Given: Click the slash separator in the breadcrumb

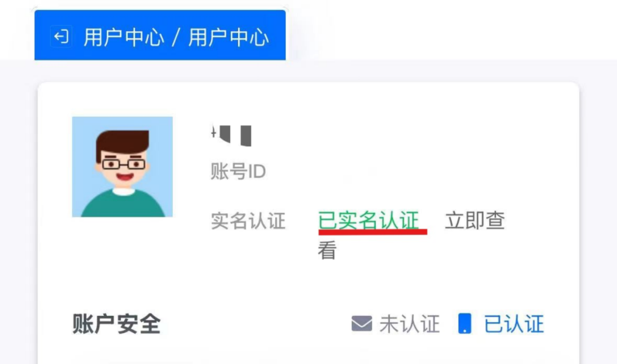Looking at the screenshot, I should click(x=176, y=38).
